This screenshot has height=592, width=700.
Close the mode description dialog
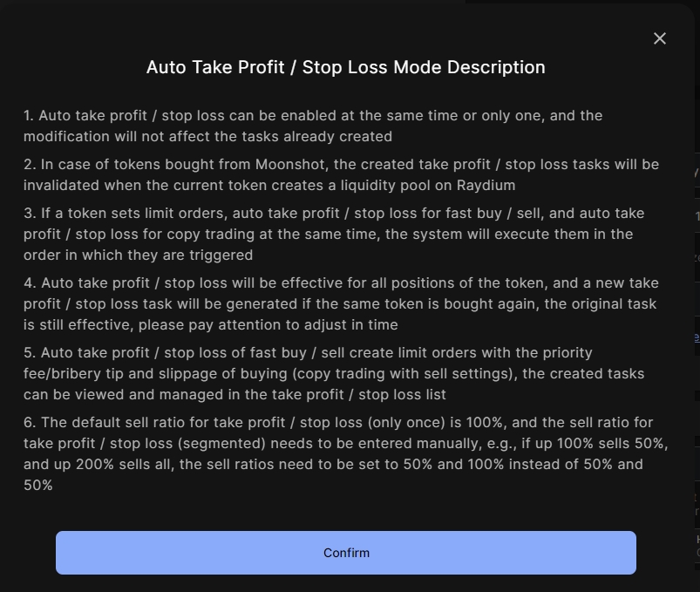(x=660, y=38)
